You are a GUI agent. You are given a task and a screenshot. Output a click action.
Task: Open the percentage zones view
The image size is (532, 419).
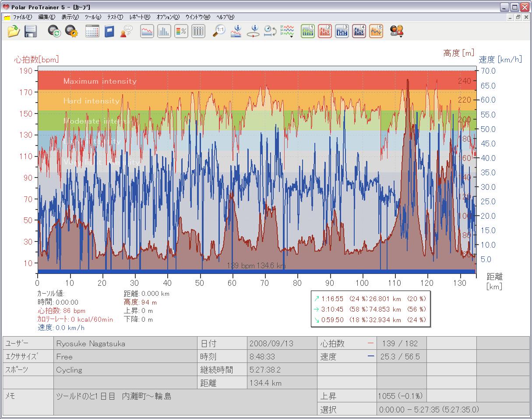pos(181,31)
